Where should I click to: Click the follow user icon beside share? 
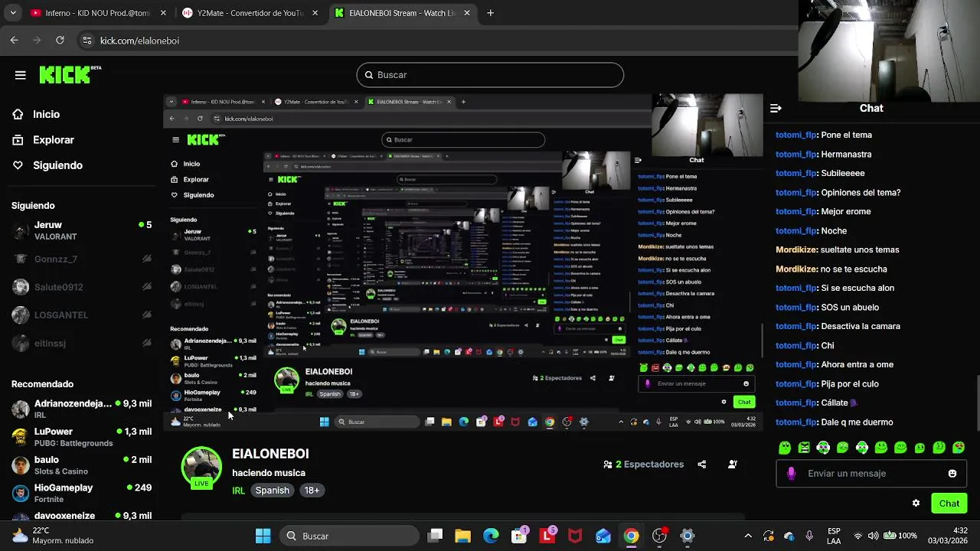click(733, 465)
